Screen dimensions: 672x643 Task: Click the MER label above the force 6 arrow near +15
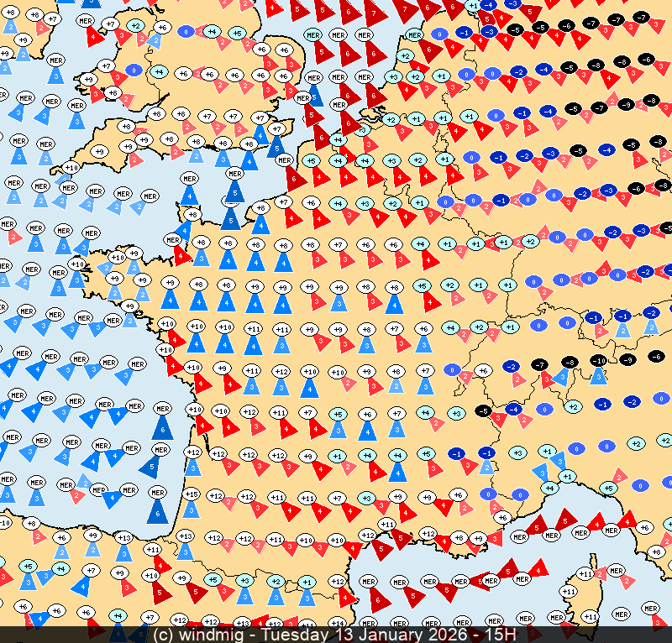[x=155, y=492]
